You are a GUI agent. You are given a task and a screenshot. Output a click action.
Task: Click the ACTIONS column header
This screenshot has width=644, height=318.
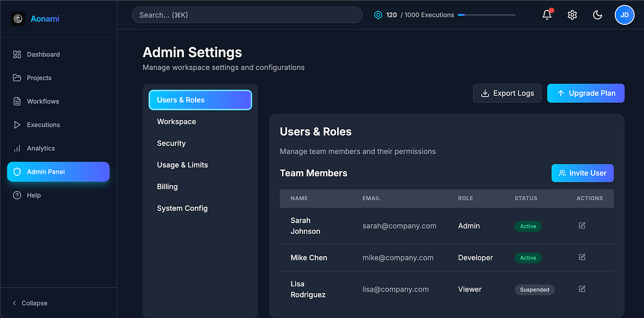tap(589, 198)
